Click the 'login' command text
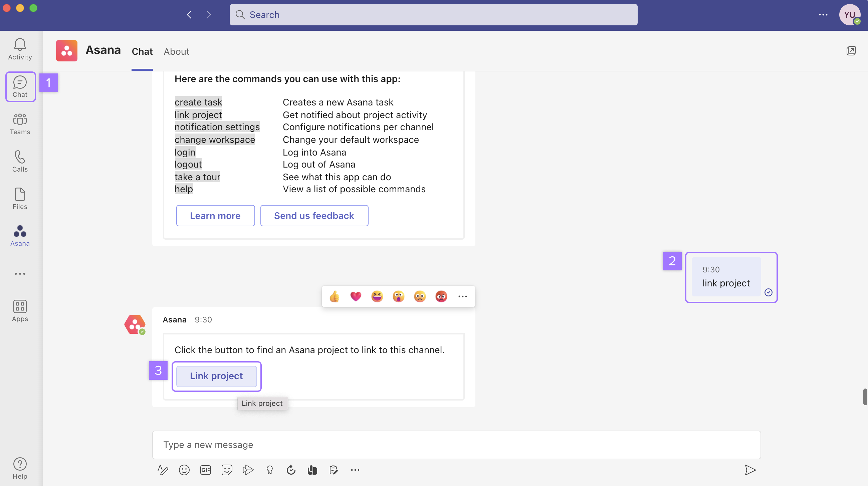Screen dimensions: 868x486 (185, 152)
